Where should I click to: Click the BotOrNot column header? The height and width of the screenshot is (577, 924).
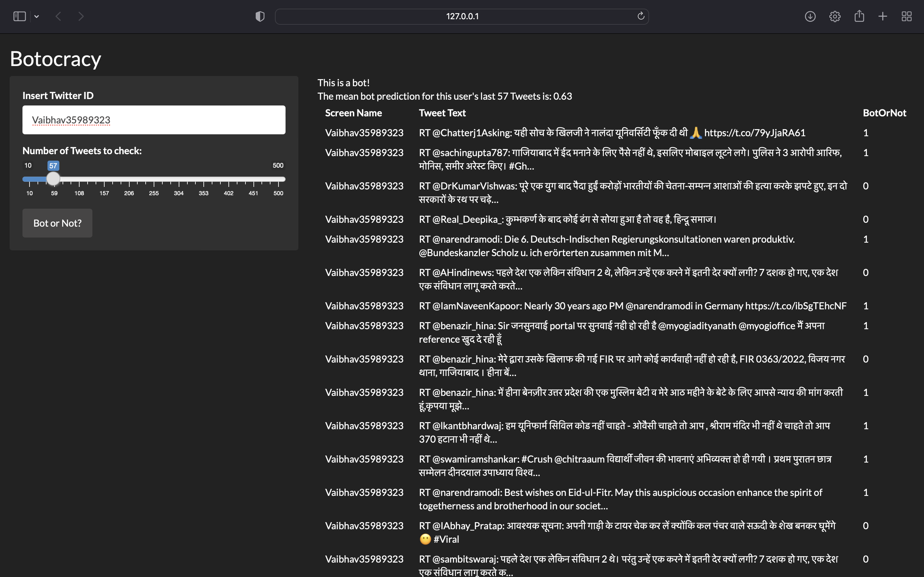pos(884,113)
